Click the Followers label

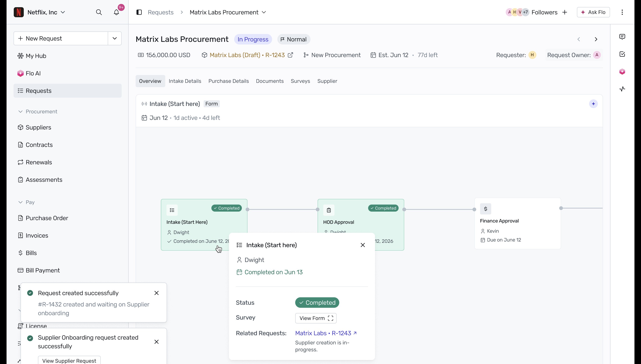coord(544,12)
